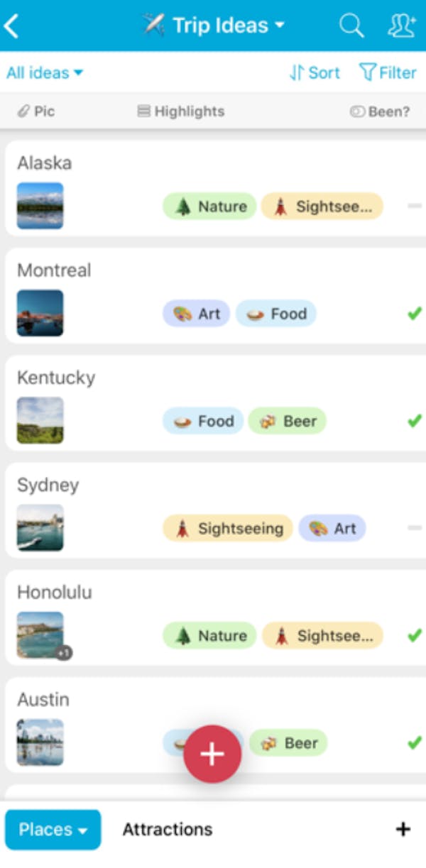426x868 pixels.
Task: Toggle the Been status dash for Alaska
Action: pyautogui.click(x=414, y=207)
